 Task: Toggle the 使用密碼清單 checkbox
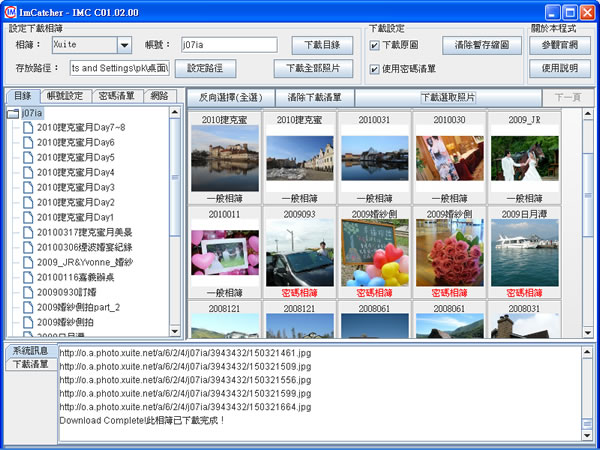pyautogui.click(x=374, y=67)
